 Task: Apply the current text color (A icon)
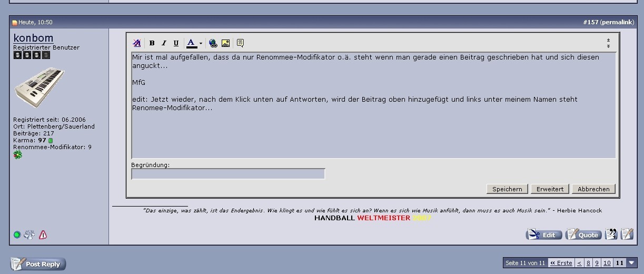click(192, 43)
